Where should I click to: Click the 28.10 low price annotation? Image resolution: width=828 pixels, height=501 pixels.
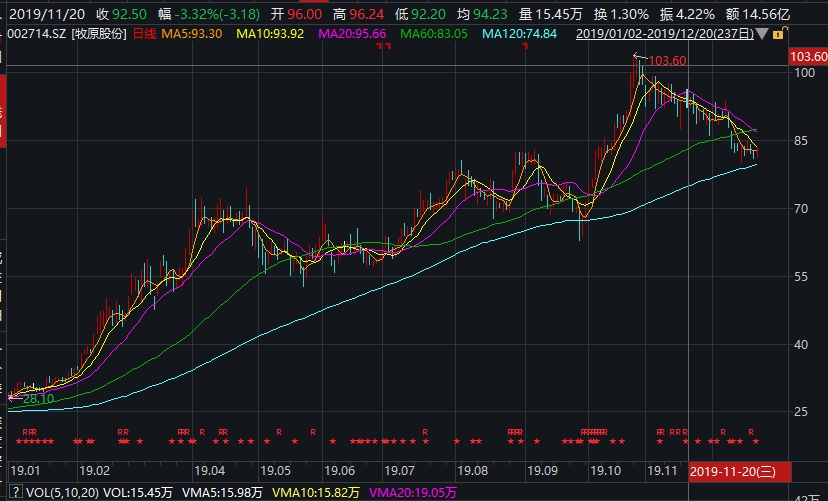tap(37, 397)
